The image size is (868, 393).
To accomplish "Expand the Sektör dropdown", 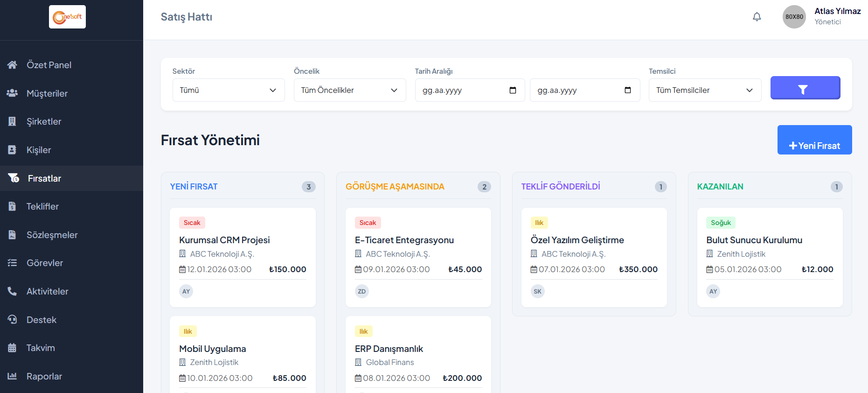I will coord(228,90).
